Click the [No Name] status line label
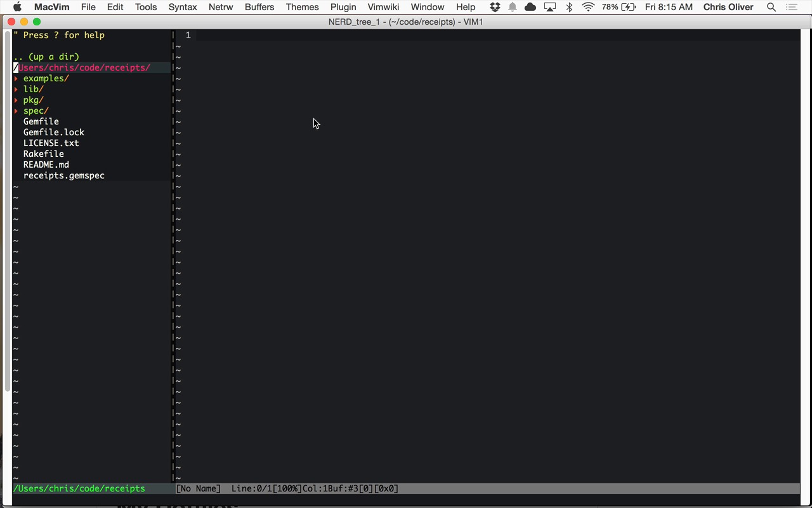812x508 pixels. (199, 489)
